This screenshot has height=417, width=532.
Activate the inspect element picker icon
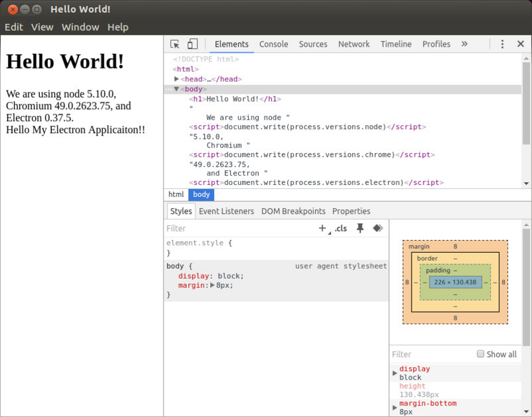[175, 44]
